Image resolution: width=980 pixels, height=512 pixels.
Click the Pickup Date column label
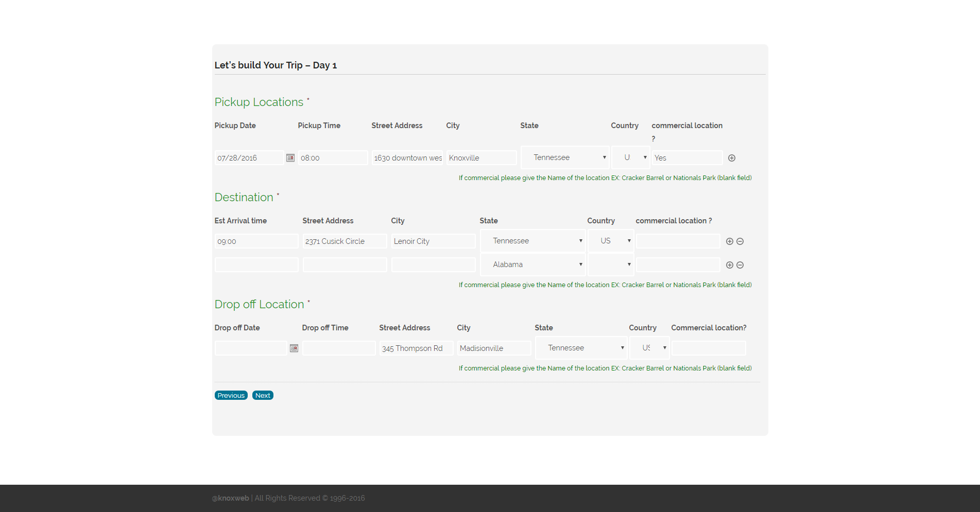coord(235,126)
